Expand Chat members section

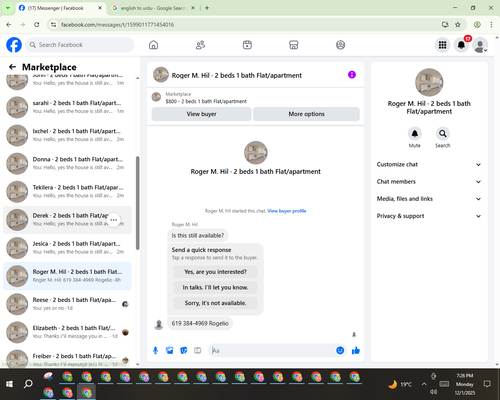[429, 182]
